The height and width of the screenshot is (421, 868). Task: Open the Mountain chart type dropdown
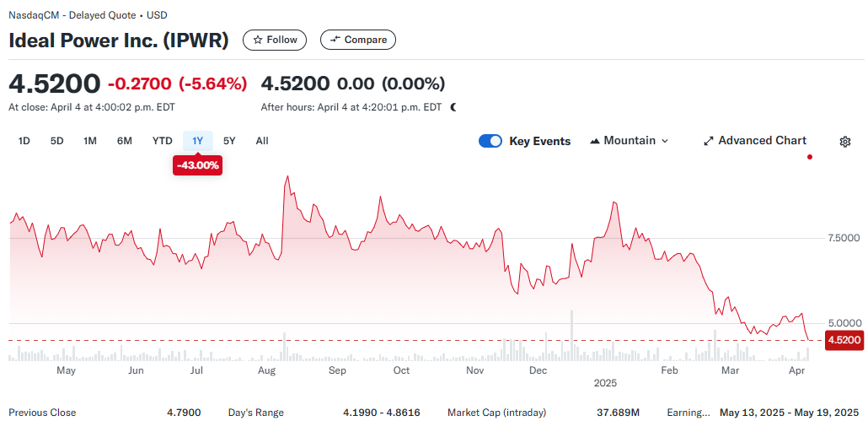click(630, 141)
